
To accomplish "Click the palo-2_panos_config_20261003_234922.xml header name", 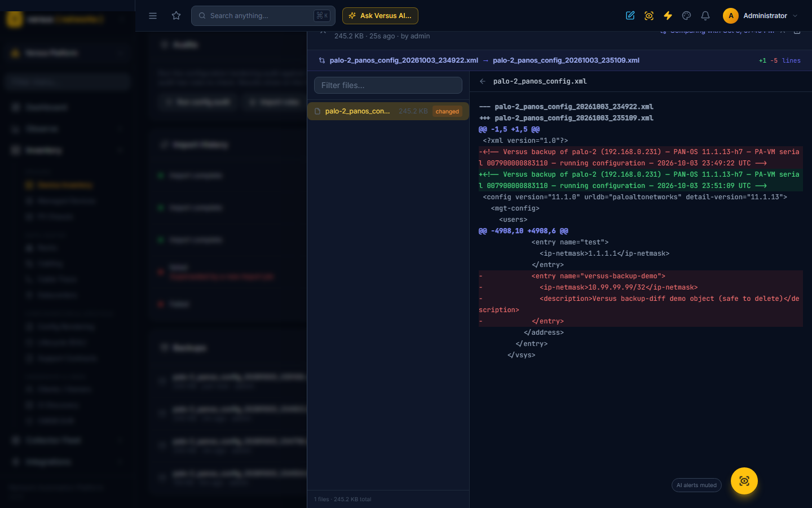I will tap(404, 60).
